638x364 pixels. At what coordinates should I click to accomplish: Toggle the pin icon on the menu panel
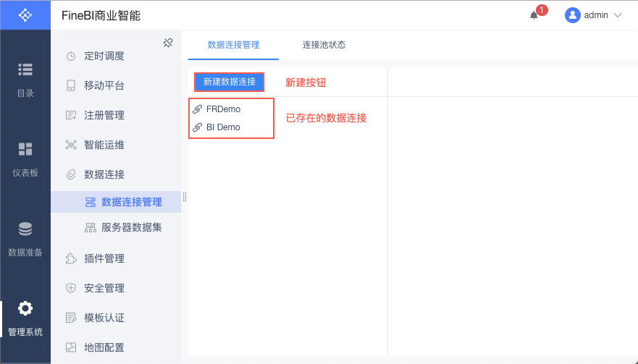tap(168, 43)
